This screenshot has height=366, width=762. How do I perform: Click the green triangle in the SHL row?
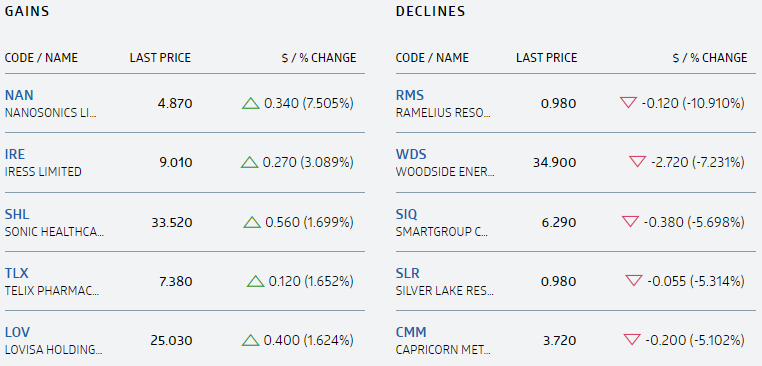pos(252,223)
